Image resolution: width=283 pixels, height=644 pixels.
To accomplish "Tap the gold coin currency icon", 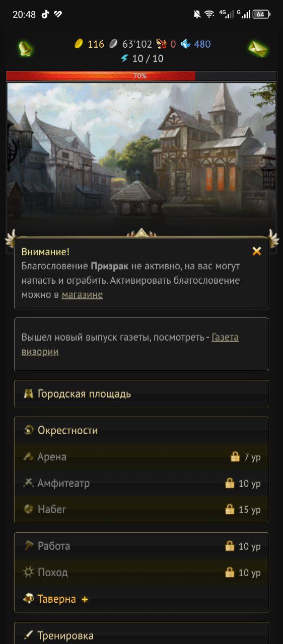I will (79, 44).
